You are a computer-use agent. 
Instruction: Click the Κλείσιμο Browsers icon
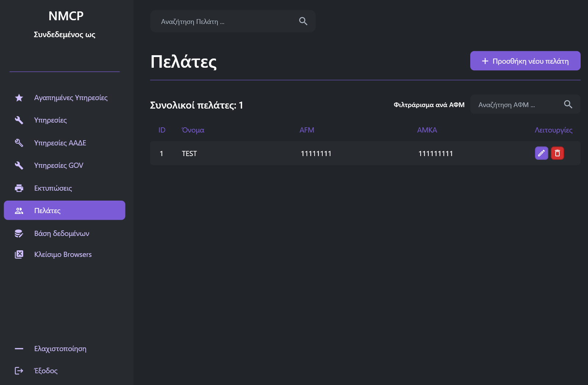(19, 254)
